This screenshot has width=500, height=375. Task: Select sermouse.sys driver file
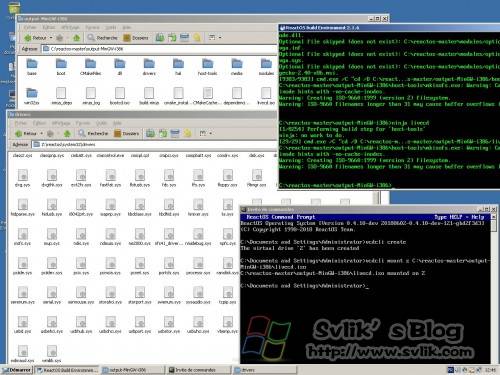(x=81, y=295)
